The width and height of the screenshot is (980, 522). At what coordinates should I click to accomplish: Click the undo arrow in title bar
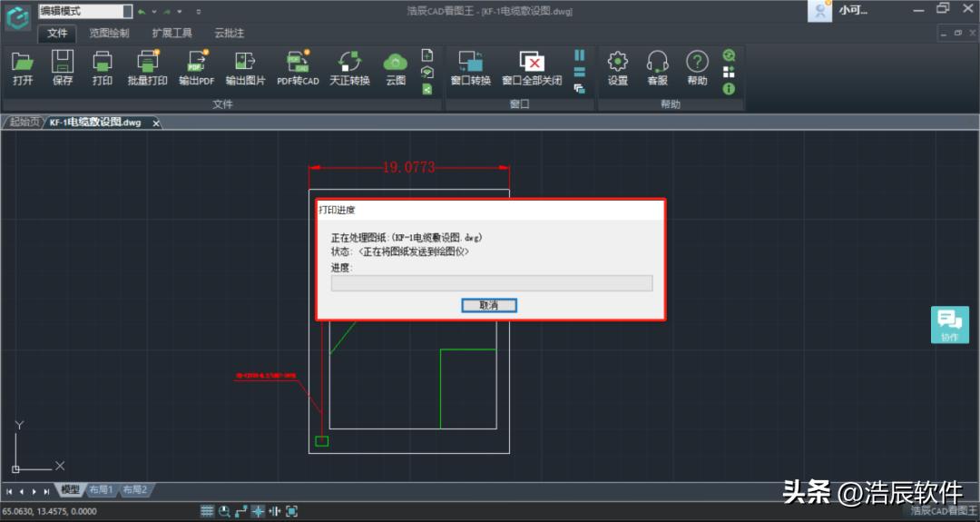(142, 11)
